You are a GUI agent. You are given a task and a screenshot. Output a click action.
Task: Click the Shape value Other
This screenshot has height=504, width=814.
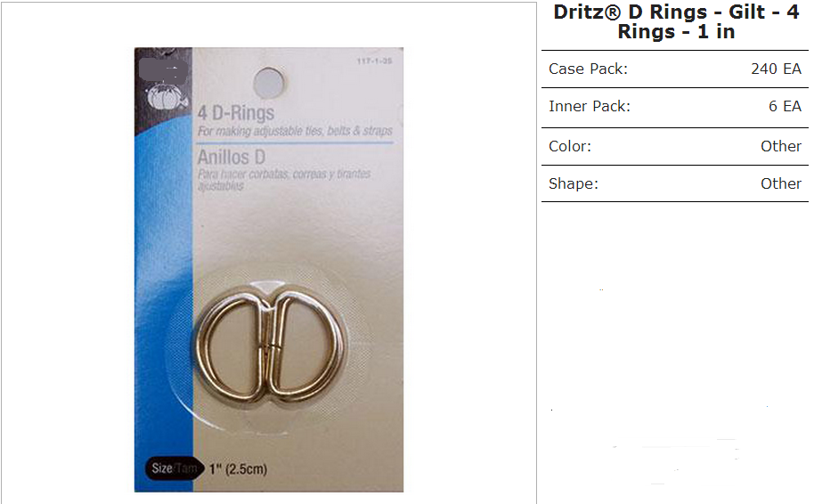781,183
